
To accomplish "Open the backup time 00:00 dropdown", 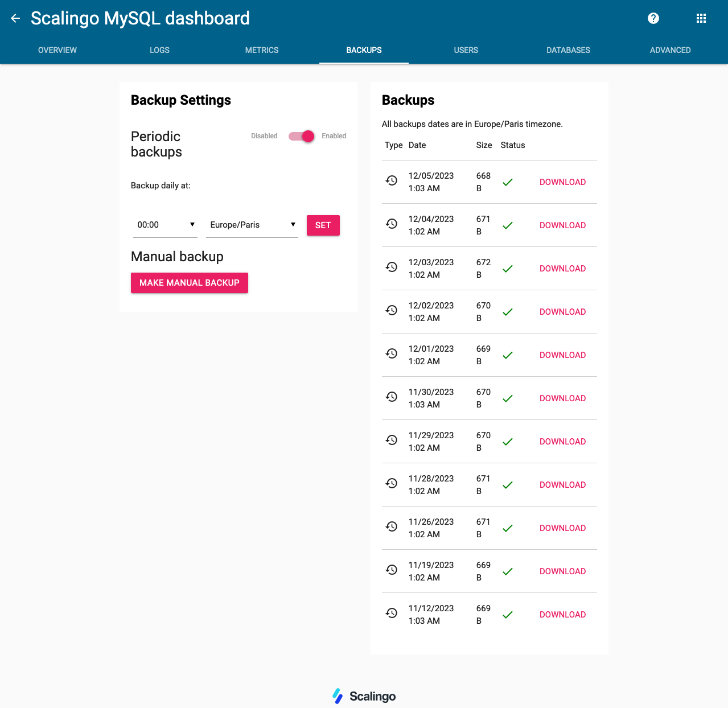I will (165, 225).
